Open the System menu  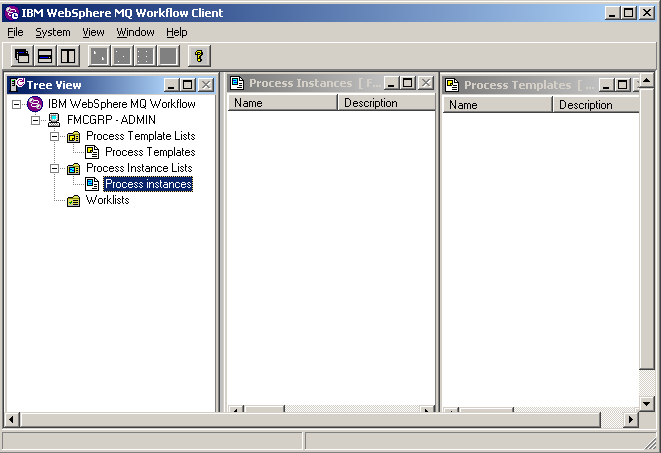pyautogui.click(x=53, y=32)
